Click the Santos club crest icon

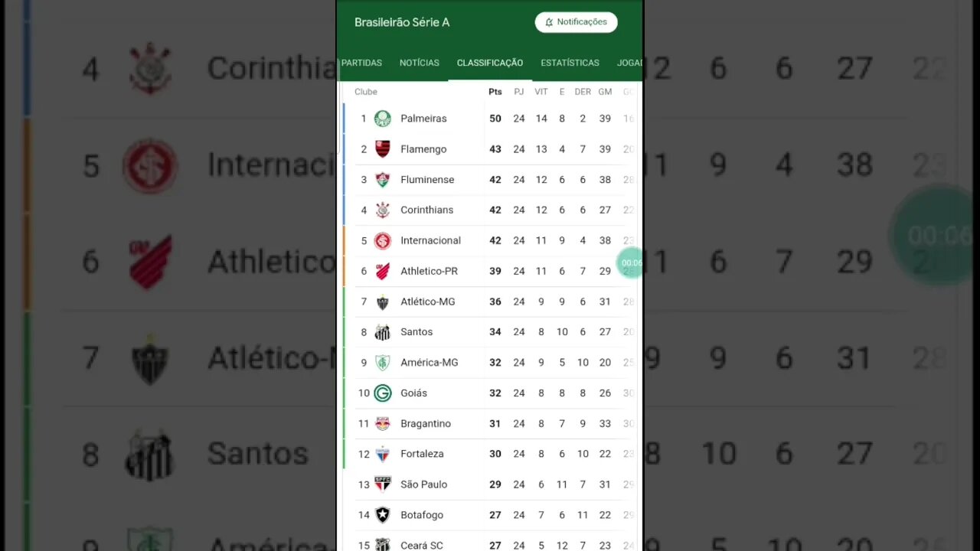382,332
